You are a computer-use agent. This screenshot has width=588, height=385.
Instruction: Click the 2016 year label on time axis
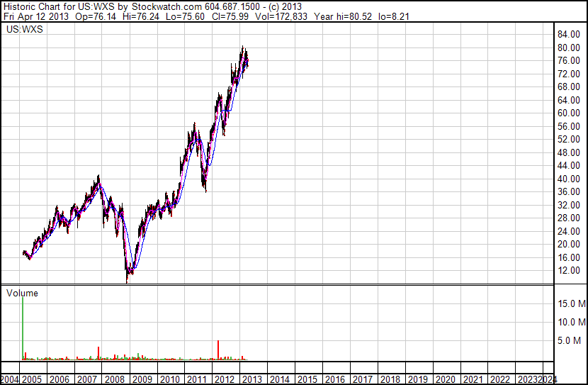pos(335,379)
